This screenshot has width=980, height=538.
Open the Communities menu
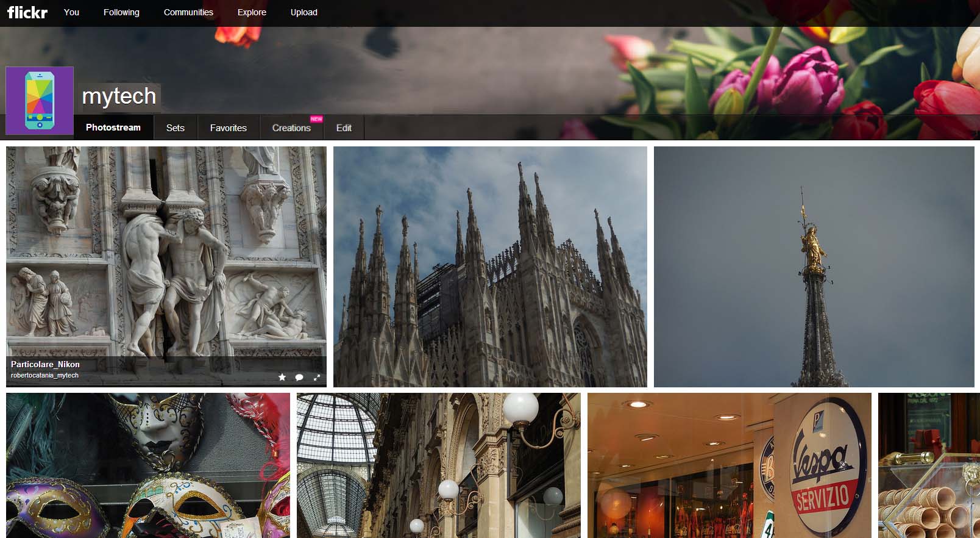pyautogui.click(x=188, y=12)
